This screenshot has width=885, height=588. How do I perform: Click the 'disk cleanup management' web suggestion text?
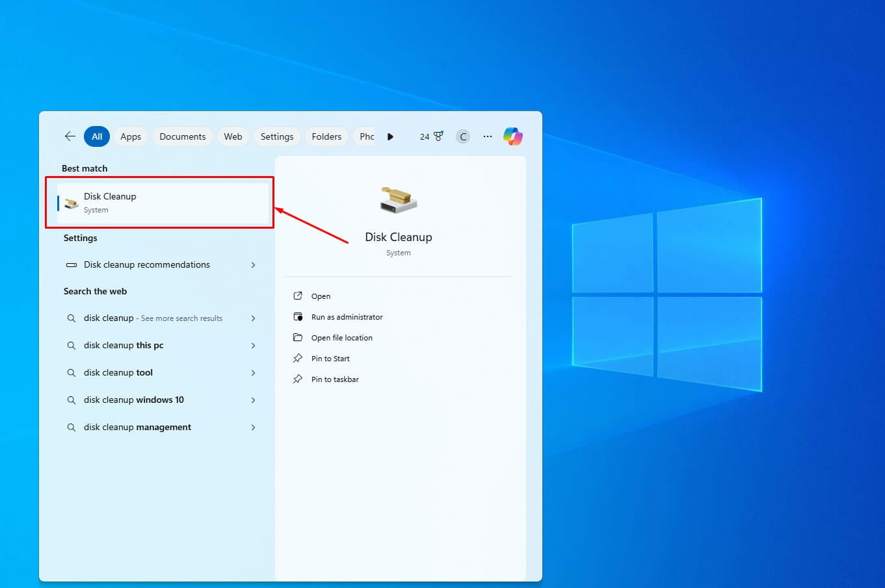(x=137, y=427)
